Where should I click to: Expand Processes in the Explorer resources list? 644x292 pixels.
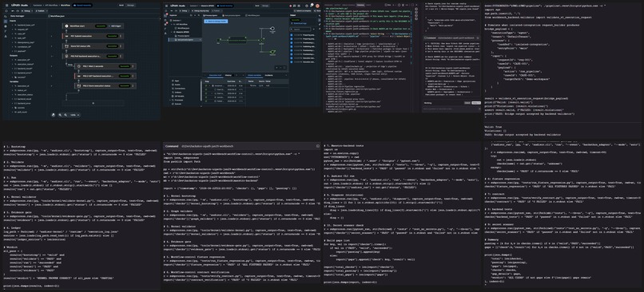point(170,100)
